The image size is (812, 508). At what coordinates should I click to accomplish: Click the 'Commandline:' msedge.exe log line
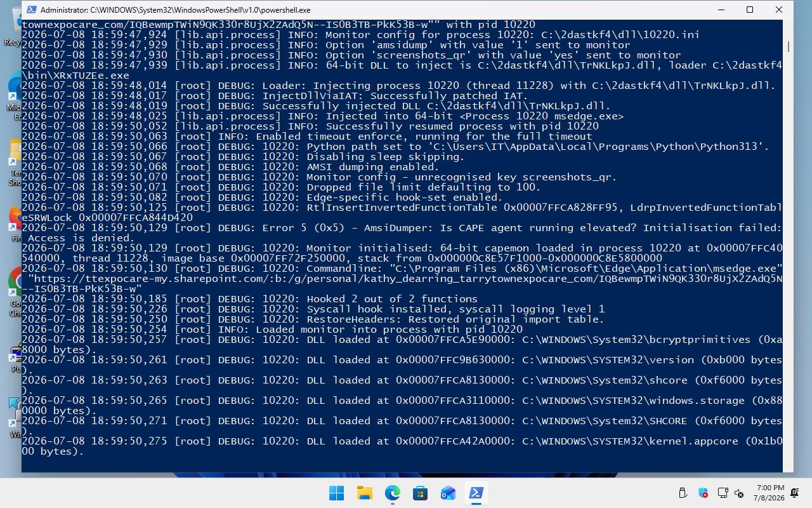coord(402,269)
